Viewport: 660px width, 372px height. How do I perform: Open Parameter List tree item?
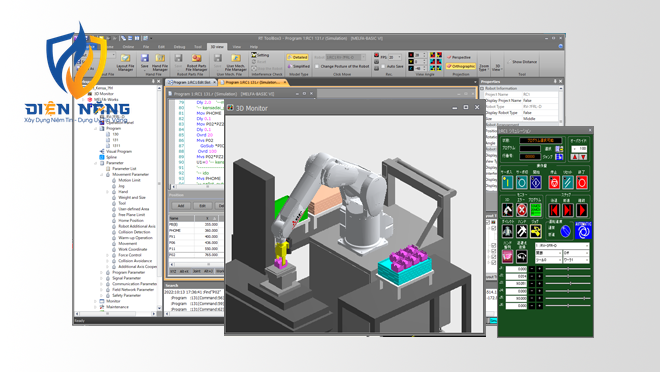point(124,168)
